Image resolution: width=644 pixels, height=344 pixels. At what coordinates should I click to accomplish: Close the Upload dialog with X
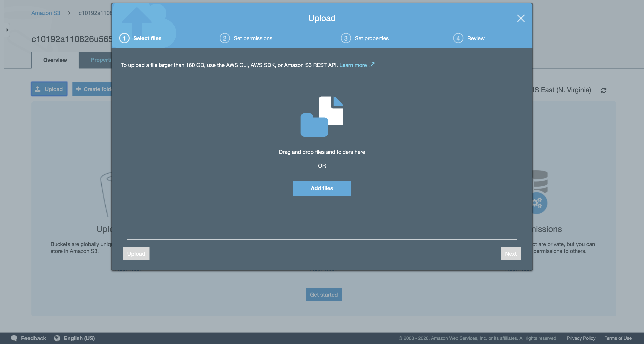[521, 18]
